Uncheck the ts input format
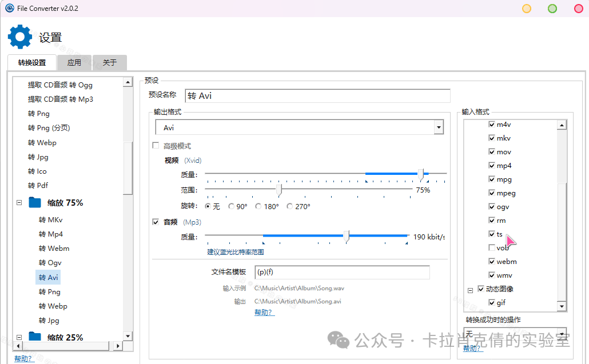The image size is (589, 364). (x=491, y=234)
